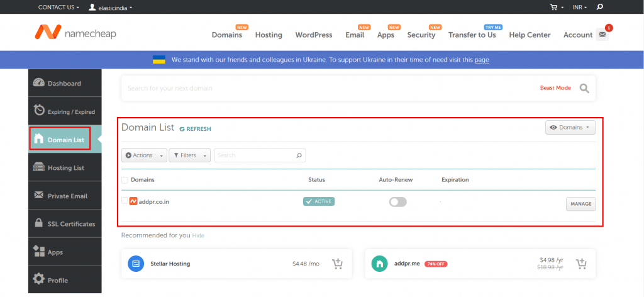Open the Filters dropdown
Image resolution: width=644 pixels, height=297 pixels.
tap(190, 155)
